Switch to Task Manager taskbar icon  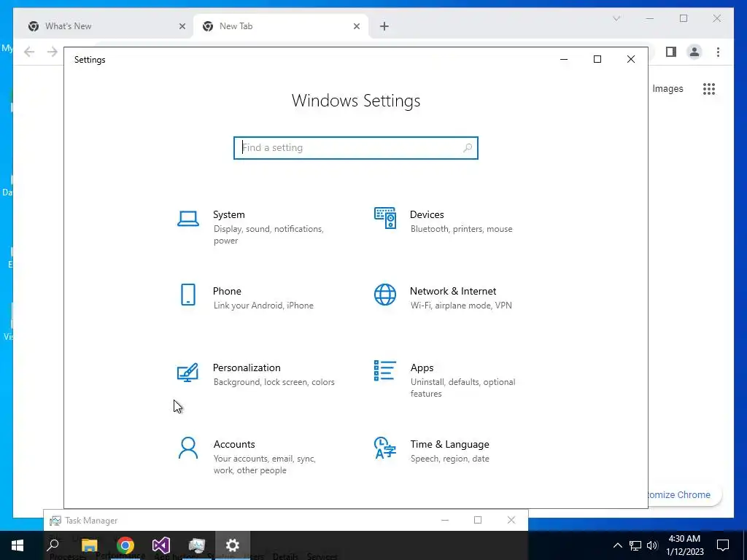197,545
